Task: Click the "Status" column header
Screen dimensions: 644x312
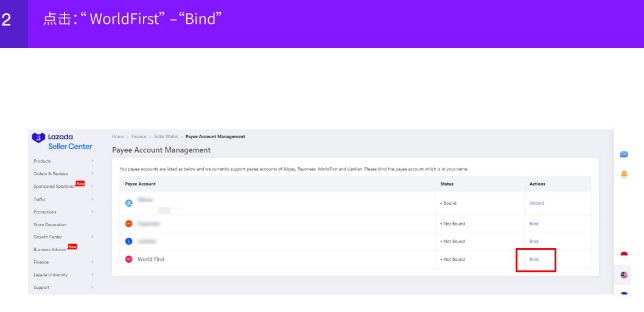Action: (447, 184)
